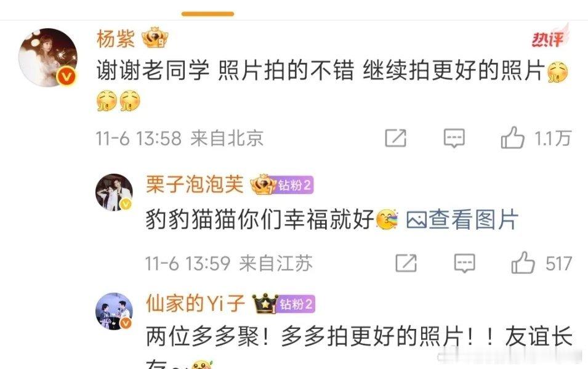Like 杨紫's comment with 1.1万 likes
Image resolution: width=588 pixels, height=369 pixels.
(x=513, y=138)
